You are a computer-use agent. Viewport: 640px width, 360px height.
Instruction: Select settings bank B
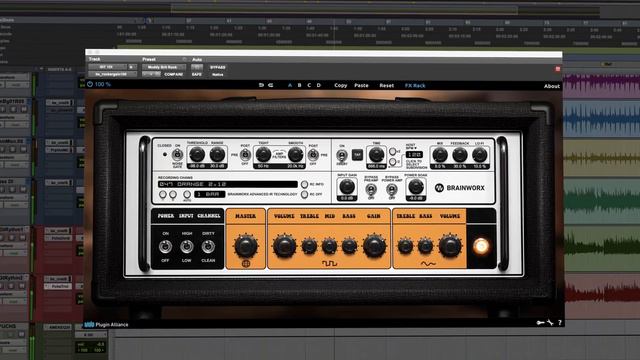tap(300, 85)
